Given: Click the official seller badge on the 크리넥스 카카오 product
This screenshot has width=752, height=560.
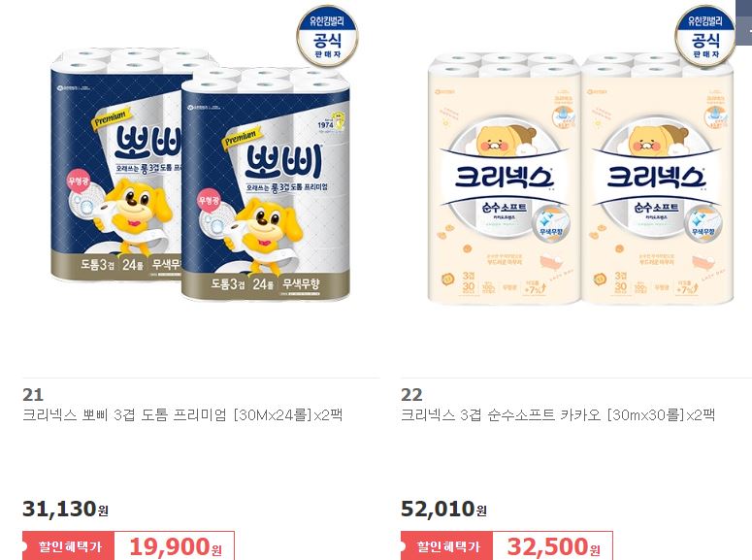Looking at the screenshot, I should click(705, 36).
